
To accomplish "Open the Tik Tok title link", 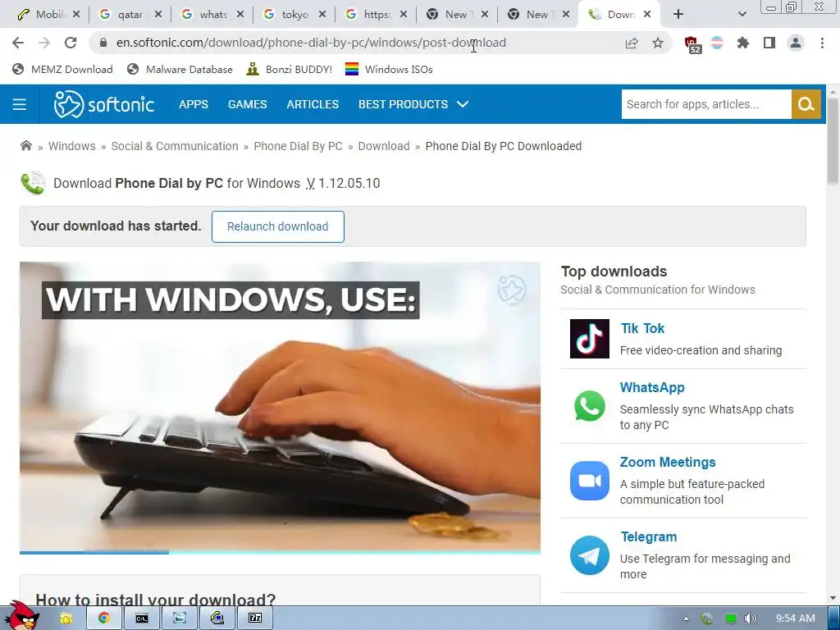I will [x=642, y=328].
